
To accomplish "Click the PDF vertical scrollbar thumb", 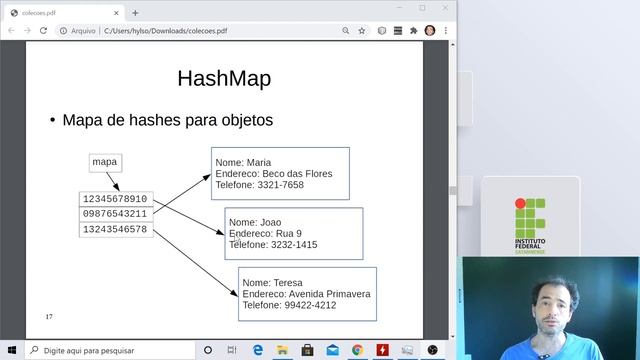I will point(452,191).
